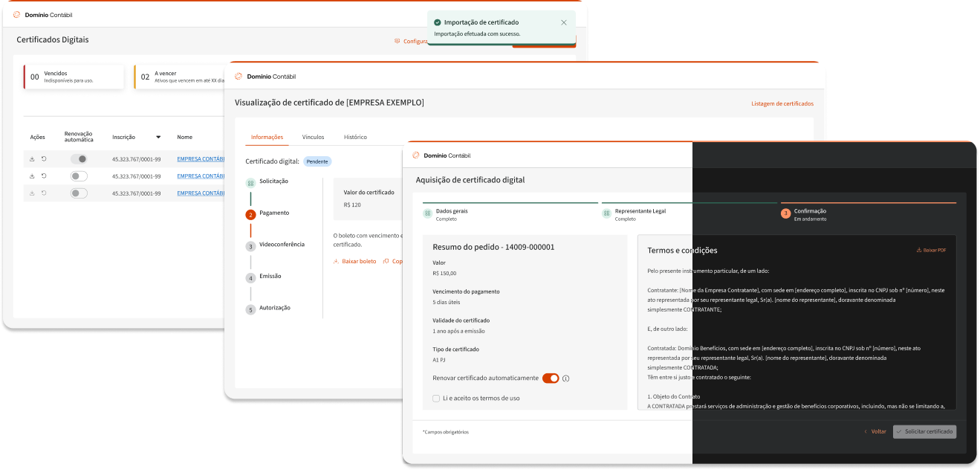The image size is (980, 470).
Task: Open second EMPRESA CONTÁBIL link in table
Action: coord(201,176)
